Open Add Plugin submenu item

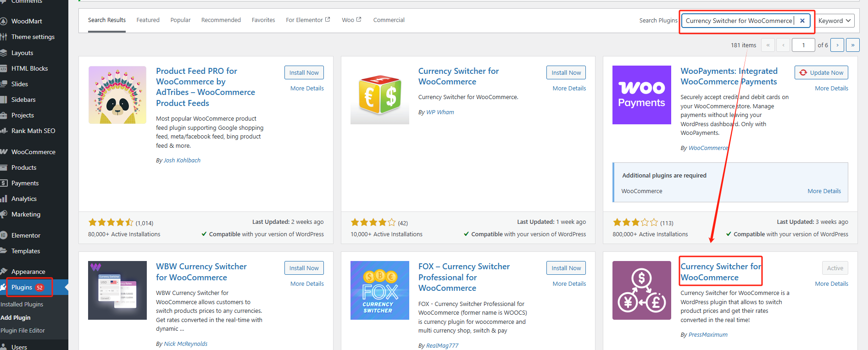tap(16, 317)
